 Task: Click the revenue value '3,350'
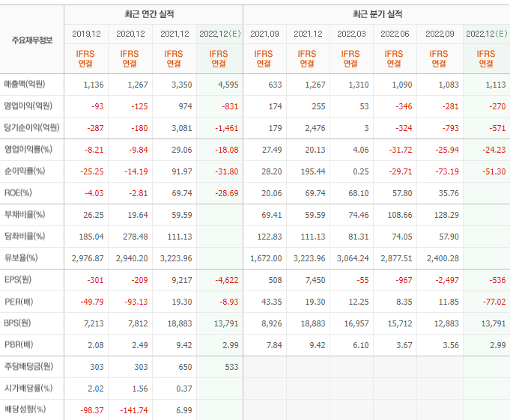pos(182,85)
